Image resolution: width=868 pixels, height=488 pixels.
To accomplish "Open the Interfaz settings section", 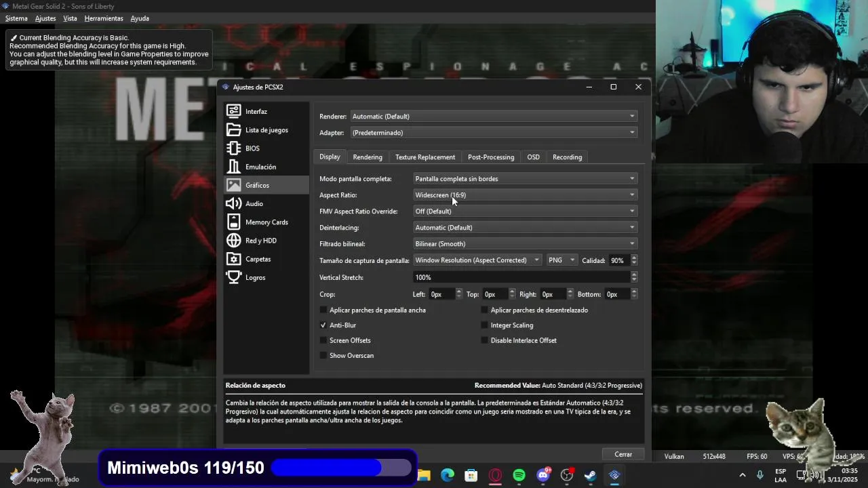I will pyautogui.click(x=266, y=111).
